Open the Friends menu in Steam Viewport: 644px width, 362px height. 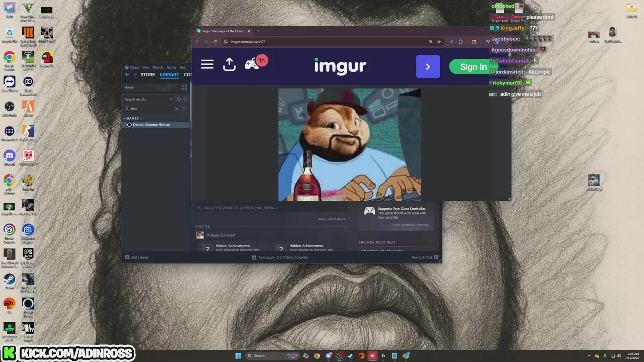point(157,67)
